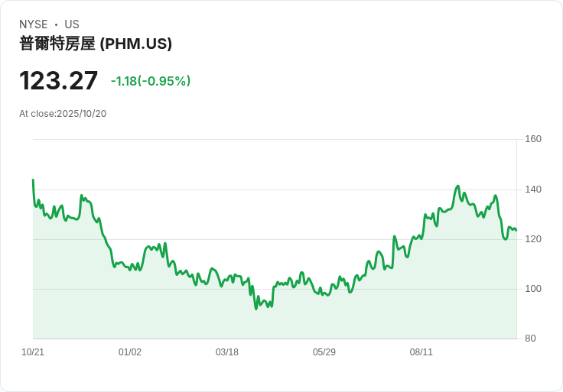Click the chart line's highest peak near 140

coord(457,186)
